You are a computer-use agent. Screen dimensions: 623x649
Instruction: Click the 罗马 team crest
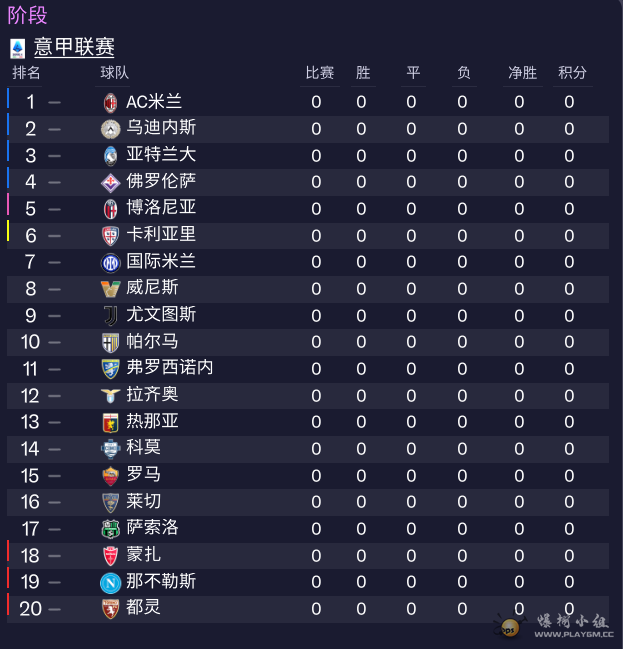coord(111,476)
